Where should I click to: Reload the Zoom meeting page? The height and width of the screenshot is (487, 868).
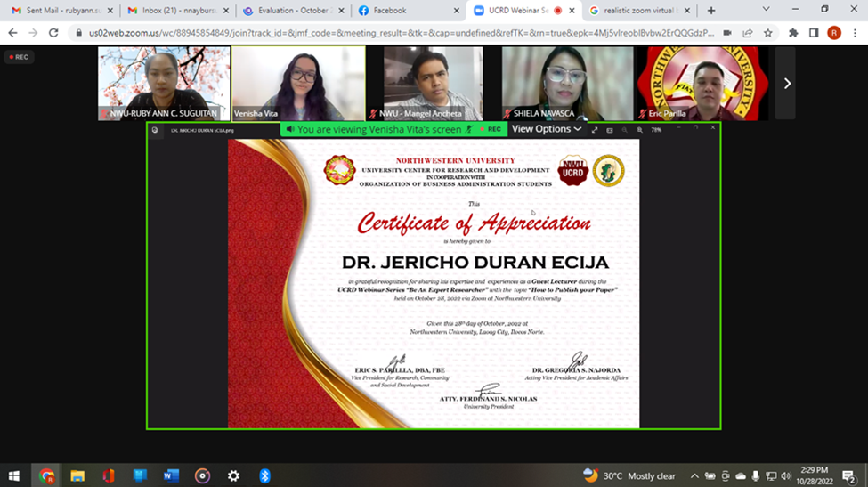(53, 33)
